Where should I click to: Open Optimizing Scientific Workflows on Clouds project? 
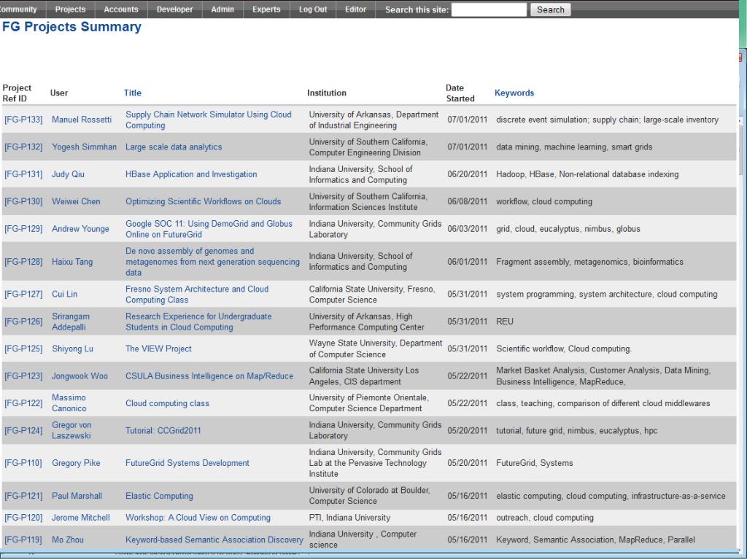[x=203, y=201]
